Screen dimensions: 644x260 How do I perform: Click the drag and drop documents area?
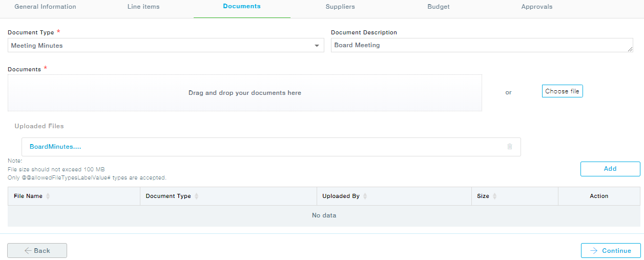tap(245, 93)
